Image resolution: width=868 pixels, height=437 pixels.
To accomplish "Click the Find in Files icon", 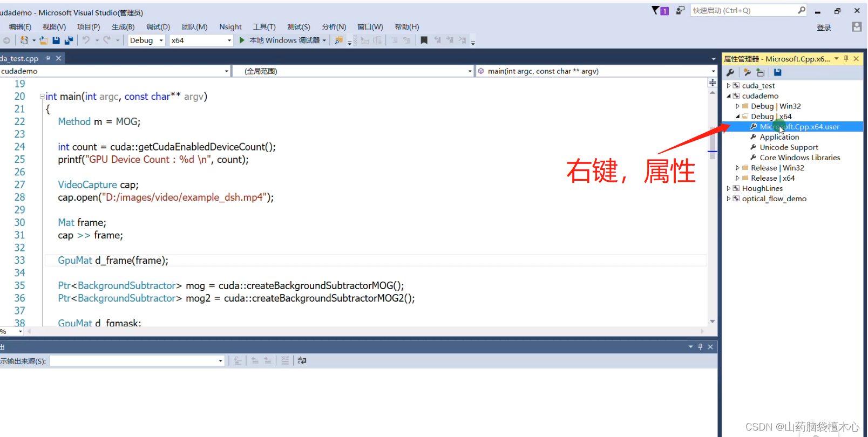I will pyautogui.click(x=338, y=40).
